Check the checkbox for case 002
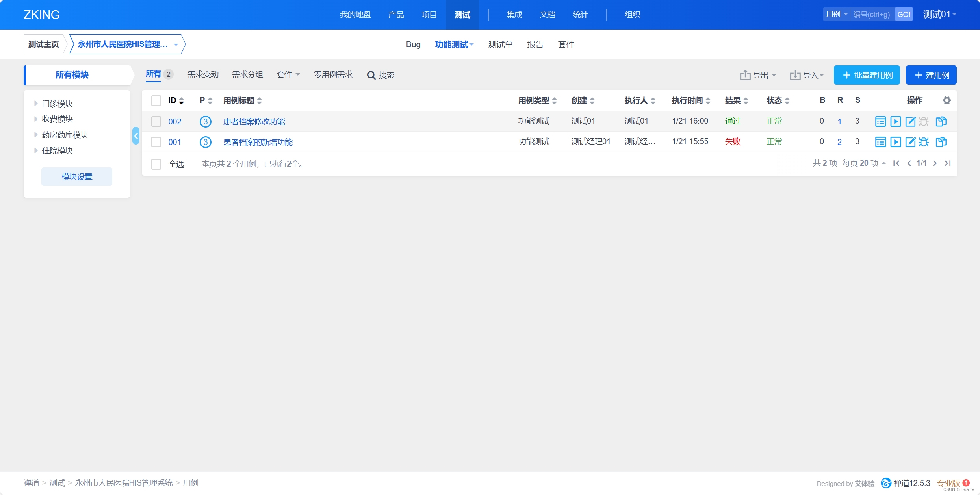The width and height of the screenshot is (980, 495). 156,121
